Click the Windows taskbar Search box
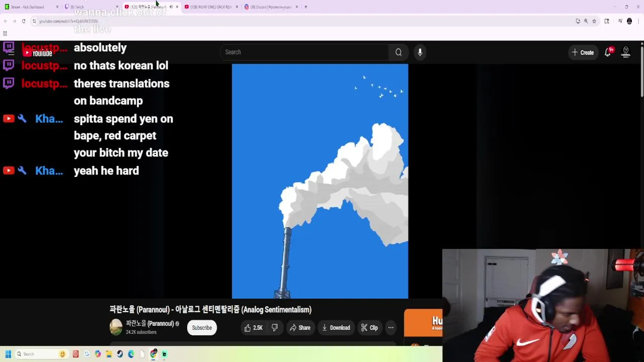The width and height of the screenshot is (644, 362). coord(41,354)
